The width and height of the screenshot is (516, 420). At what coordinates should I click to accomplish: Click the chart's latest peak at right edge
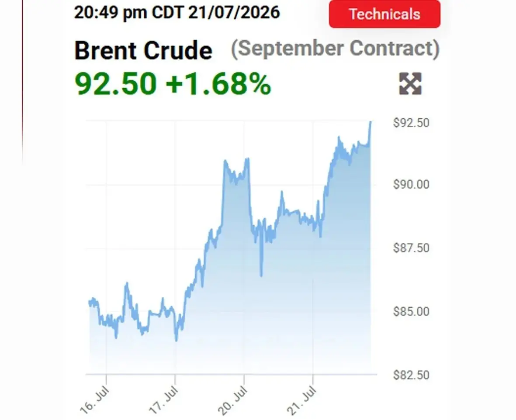[x=371, y=122]
